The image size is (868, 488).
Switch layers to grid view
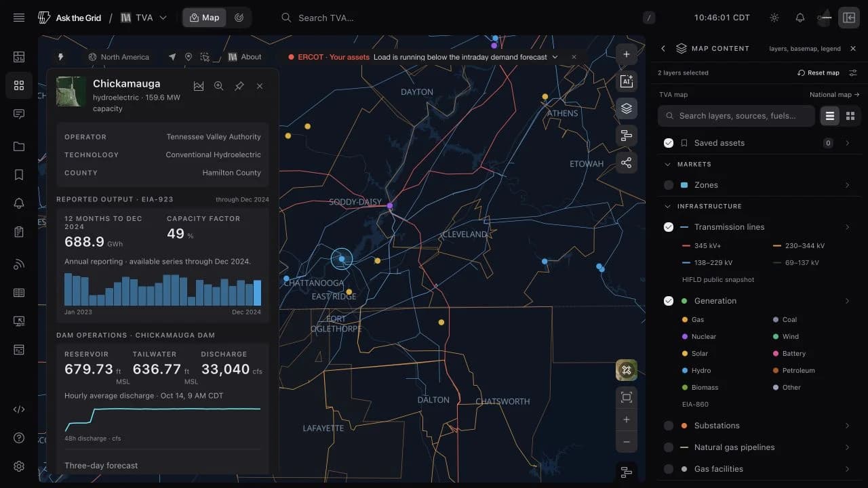pos(850,116)
